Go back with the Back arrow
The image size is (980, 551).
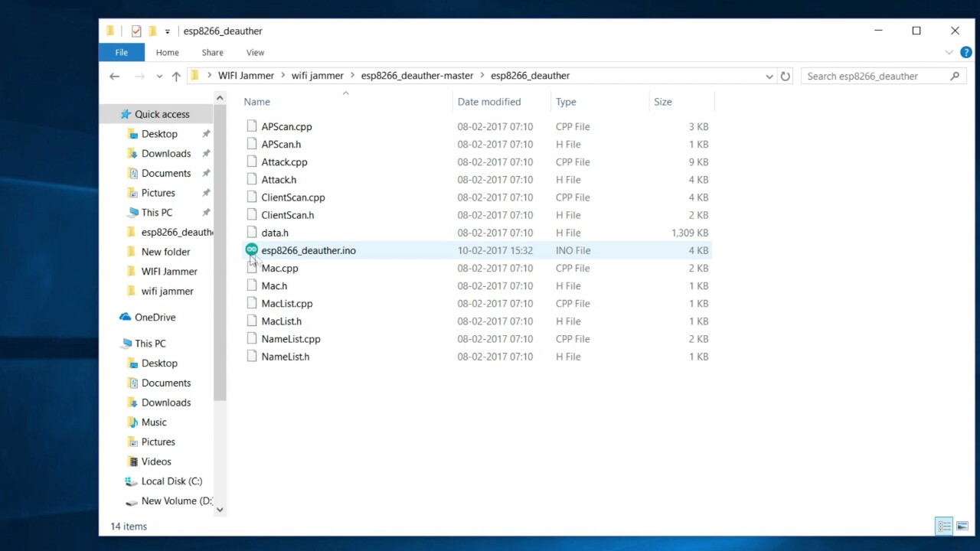[x=115, y=76]
